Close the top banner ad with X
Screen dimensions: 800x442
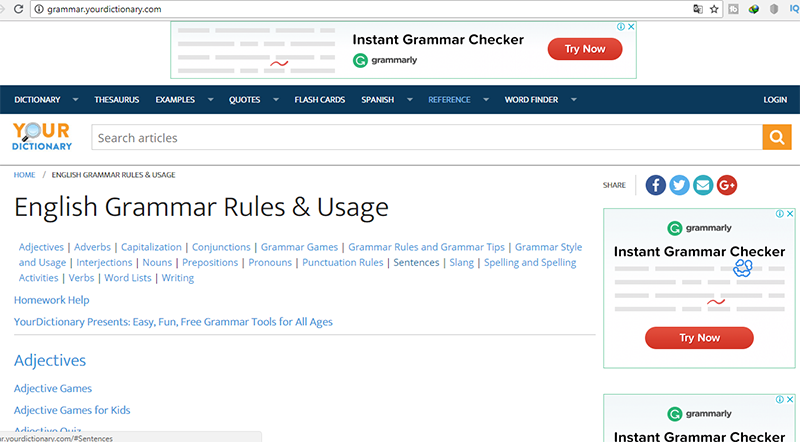tap(630, 28)
